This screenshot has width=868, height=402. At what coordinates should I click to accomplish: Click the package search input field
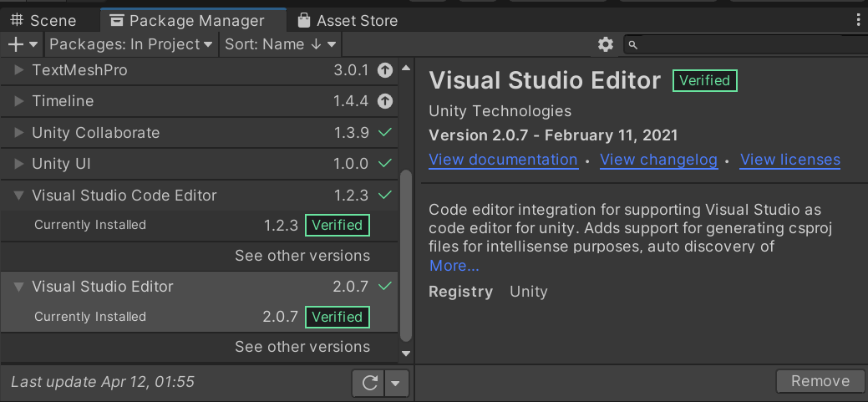[x=748, y=44]
